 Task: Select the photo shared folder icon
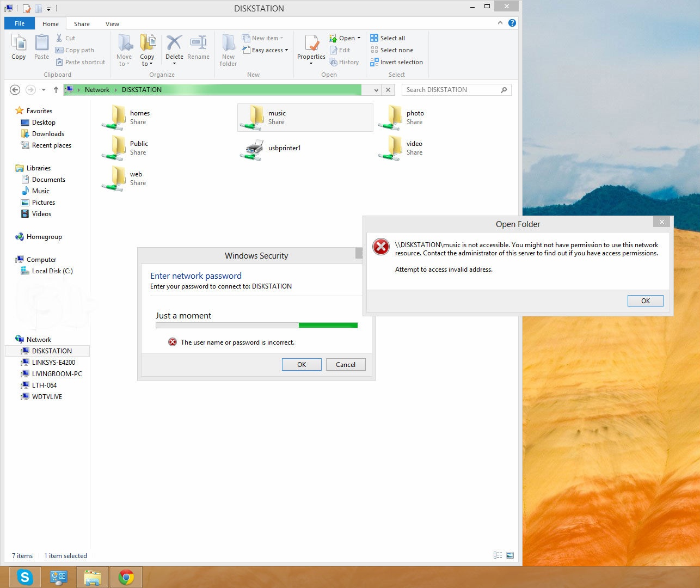coord(390,118)
